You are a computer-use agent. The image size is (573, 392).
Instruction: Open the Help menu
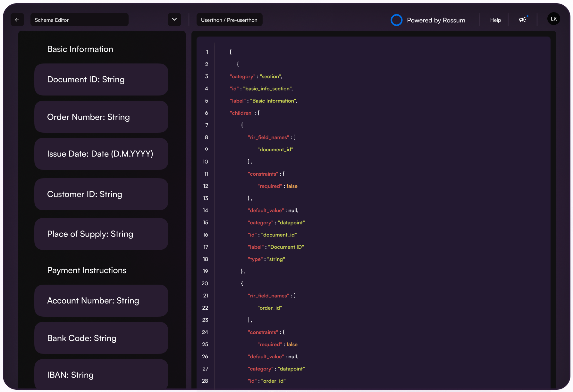tap(495, 20)
